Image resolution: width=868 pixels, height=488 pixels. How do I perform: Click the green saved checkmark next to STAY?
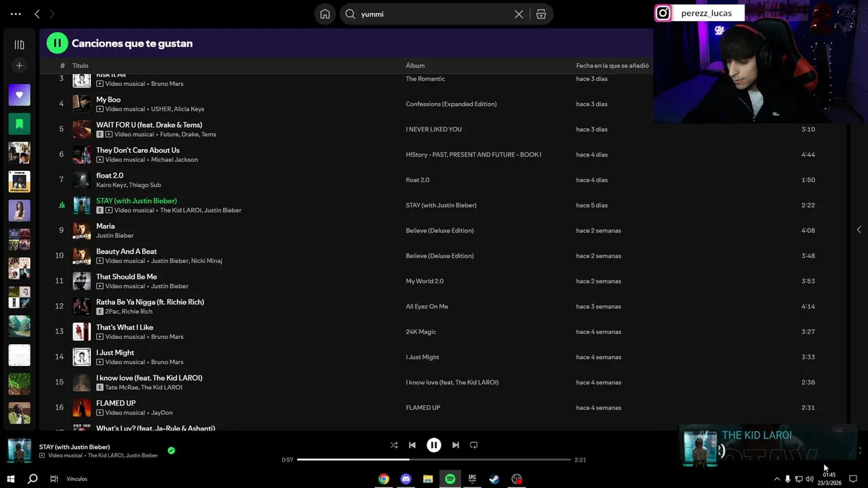click(x=171, y=451)
